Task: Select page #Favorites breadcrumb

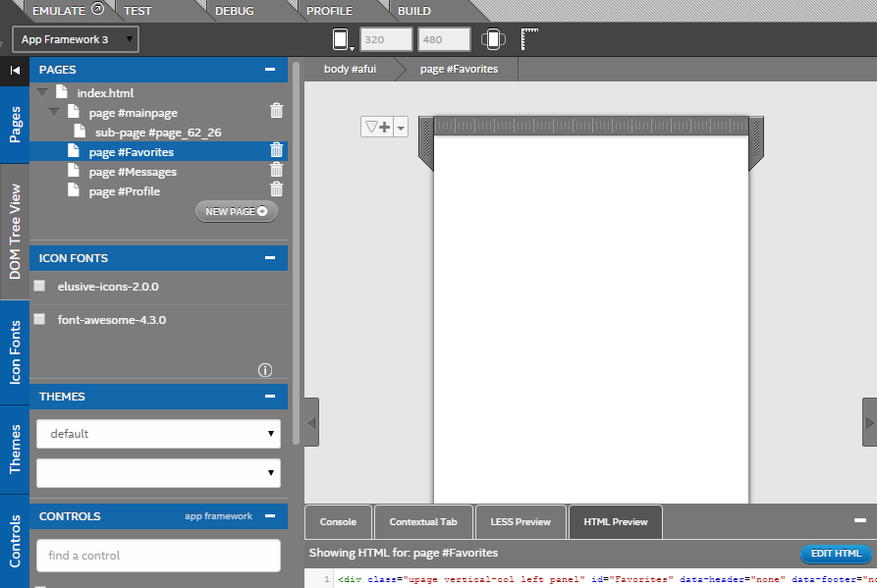Action: 460,69
